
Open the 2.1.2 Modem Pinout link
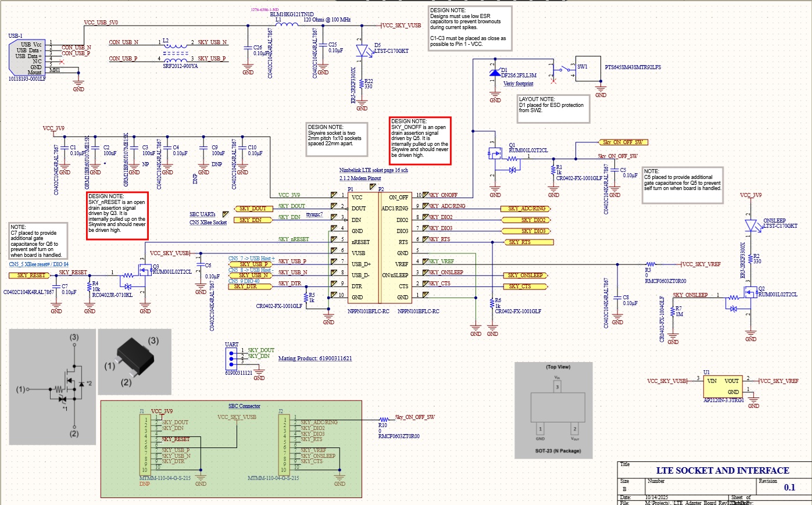pos(360,178)
